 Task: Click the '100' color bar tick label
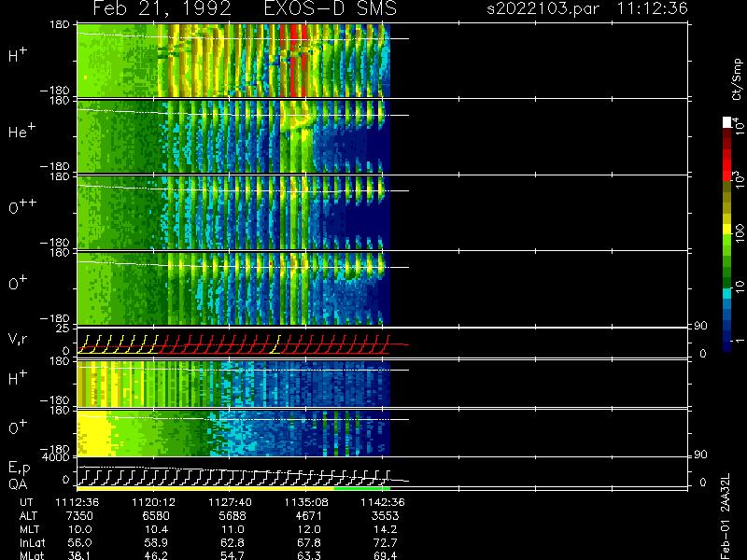click(x=739, y=234)
